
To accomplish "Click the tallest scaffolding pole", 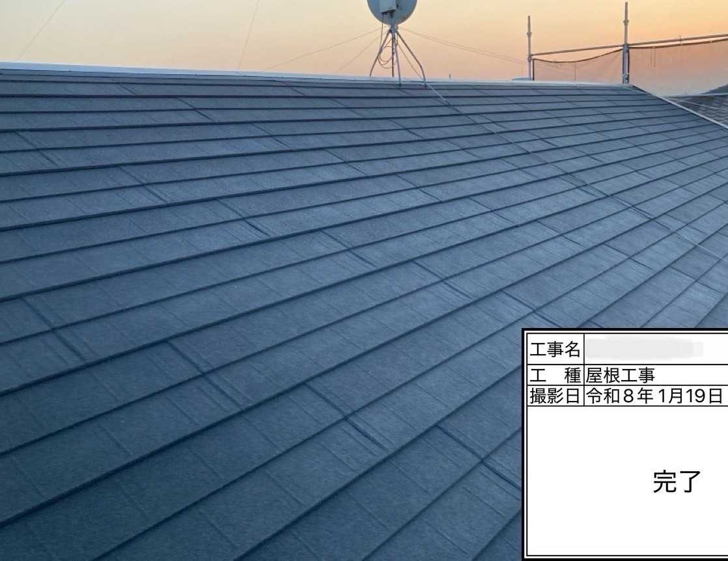I will [625, 39].
